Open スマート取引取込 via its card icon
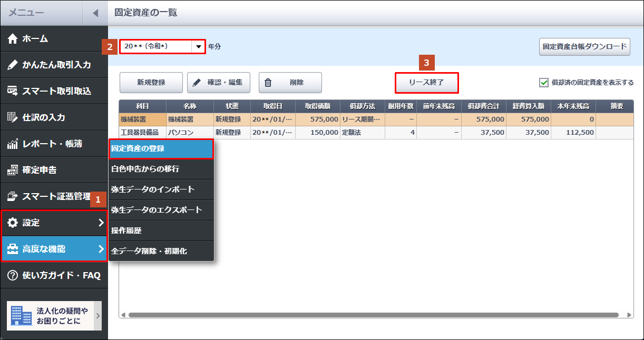The image size is (644, 340). [13, 91]
